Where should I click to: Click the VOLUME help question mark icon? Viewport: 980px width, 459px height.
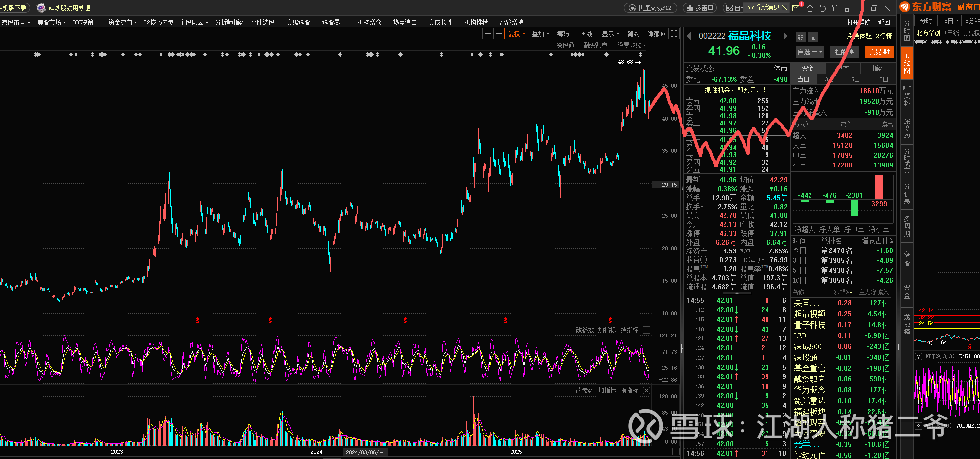[918, 426]
